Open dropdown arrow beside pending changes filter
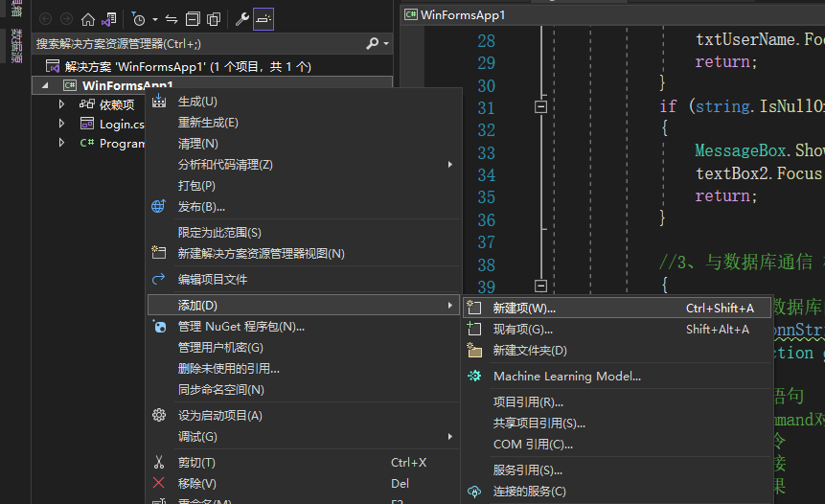This screenshot has height=504, width=825. [x=155, y=19]
